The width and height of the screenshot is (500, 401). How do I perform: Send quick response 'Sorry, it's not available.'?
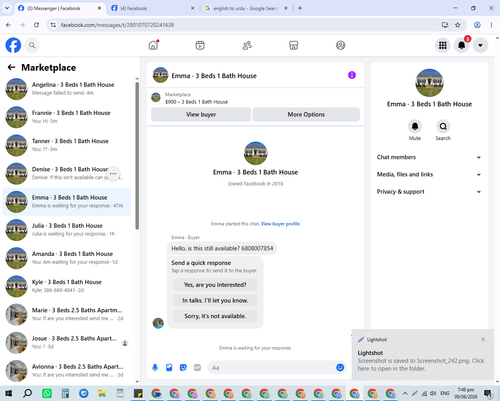click(x=215, y=316)
